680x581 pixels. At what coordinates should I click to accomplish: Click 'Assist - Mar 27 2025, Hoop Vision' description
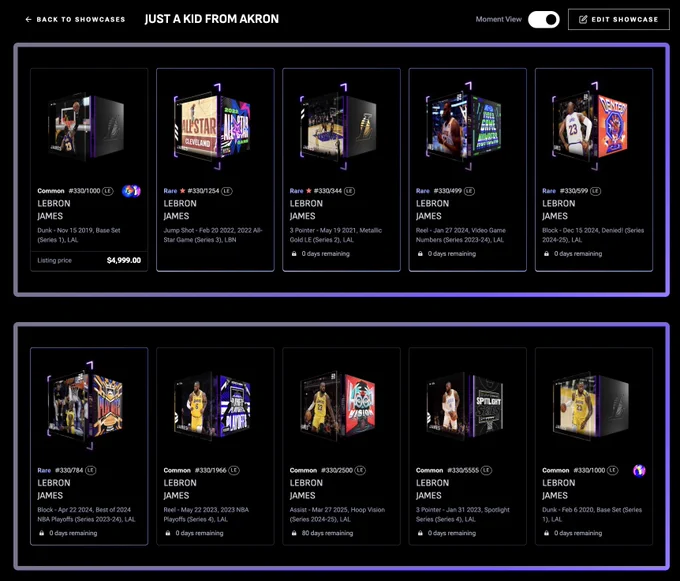tap(337, 514)
